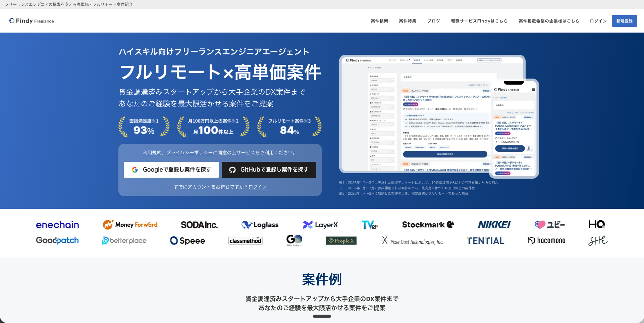Click the classmethod logo
Viewport: 644px width, 323px height.
click(x=246, y=241)
